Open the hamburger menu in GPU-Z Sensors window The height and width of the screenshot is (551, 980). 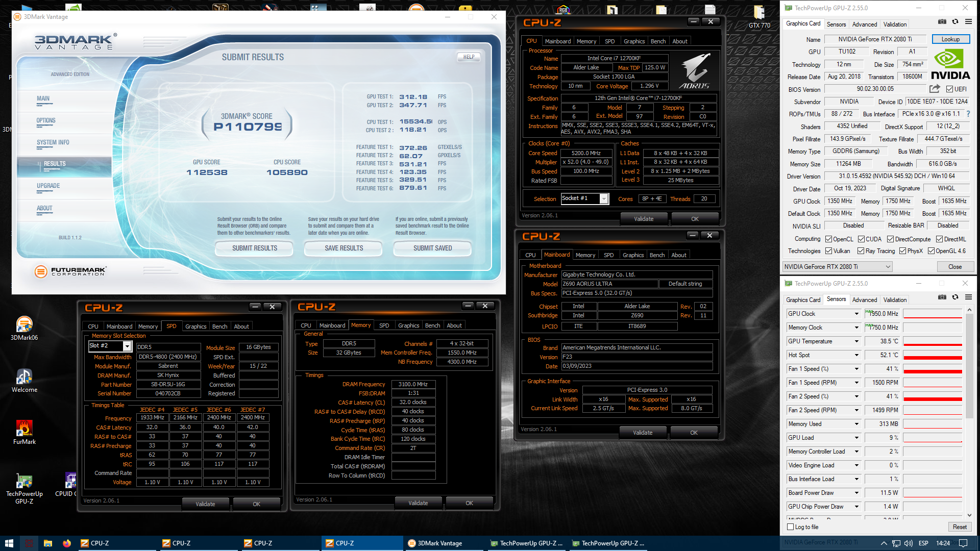point(968,297)
